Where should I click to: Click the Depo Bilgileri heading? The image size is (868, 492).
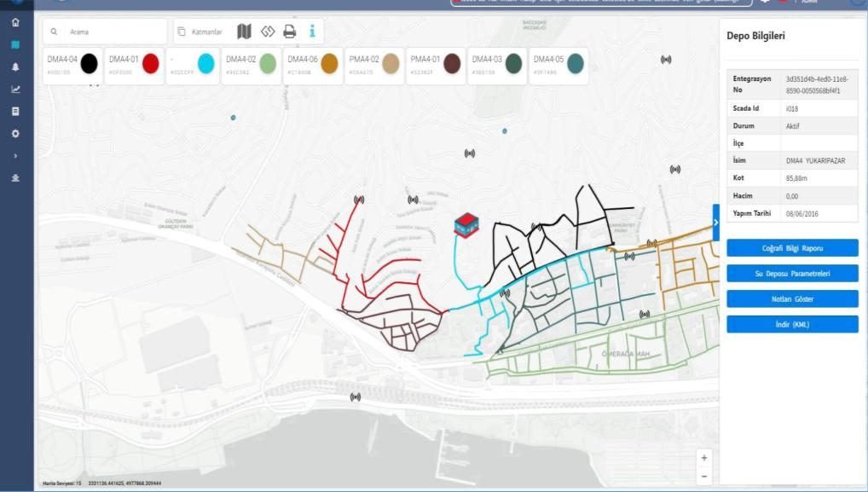click(x=755, y=36)
